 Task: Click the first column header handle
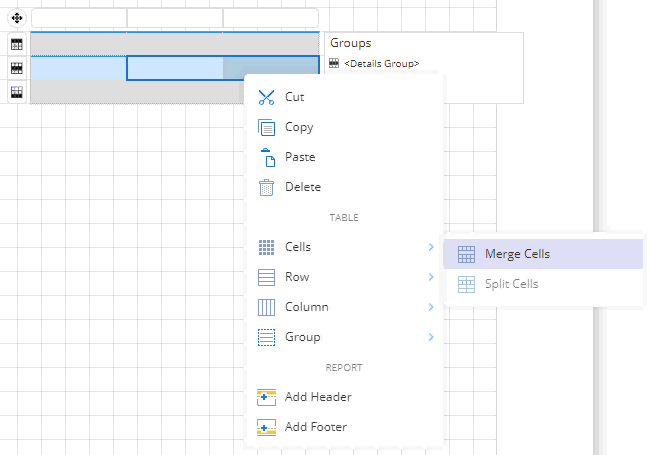coord(79,18)
